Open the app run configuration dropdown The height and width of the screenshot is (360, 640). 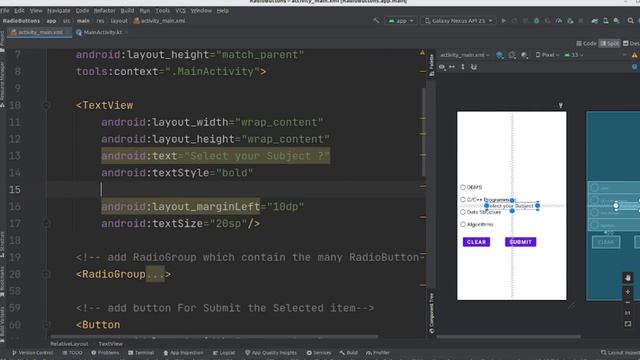tap(400, 20)
